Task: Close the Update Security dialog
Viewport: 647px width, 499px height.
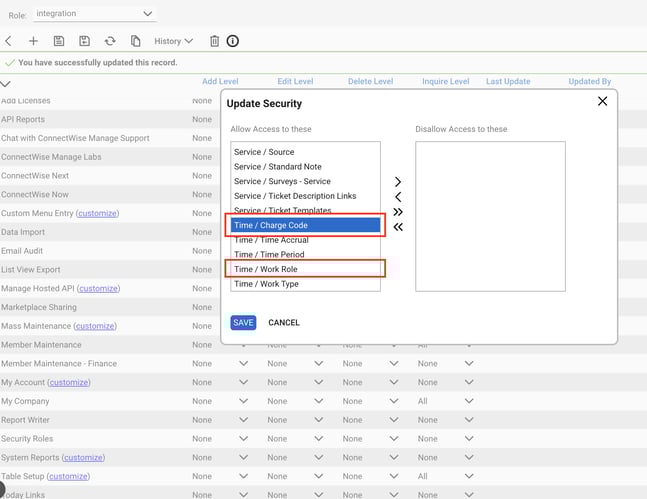Action: tap(602, 101)
